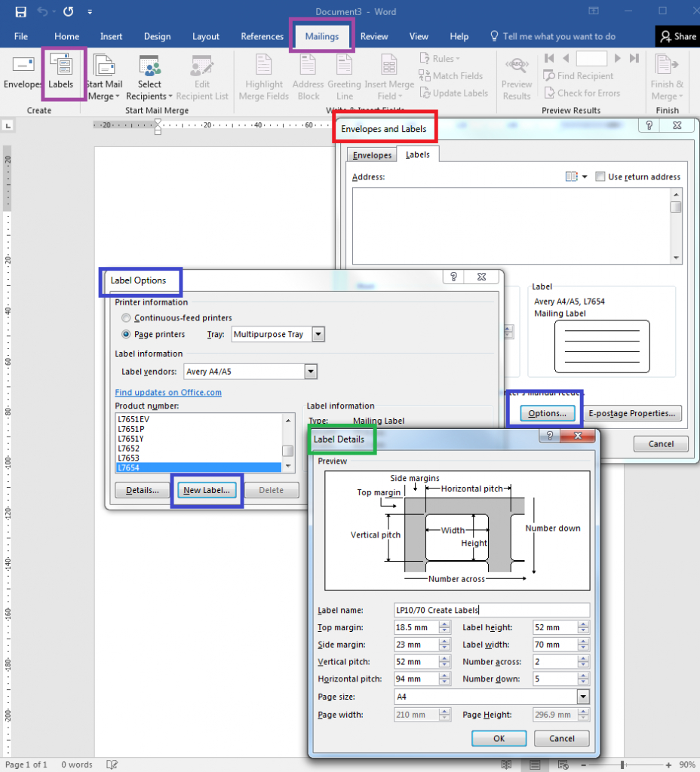
Task: Open the References ribbon tab
Action: tap(262, 36)
